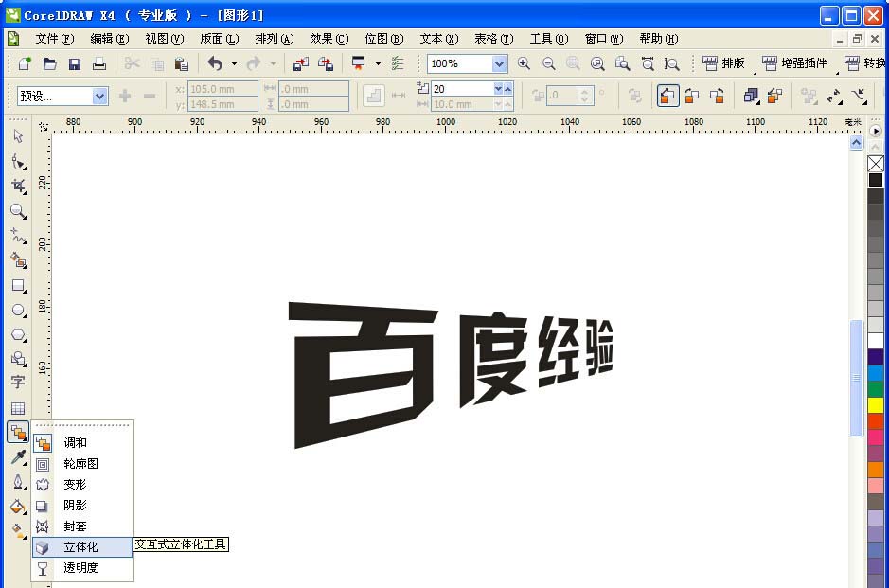The width and height of the screenshot is (889, 588).
Task: Click the add preset plus button
Action: 125,96
